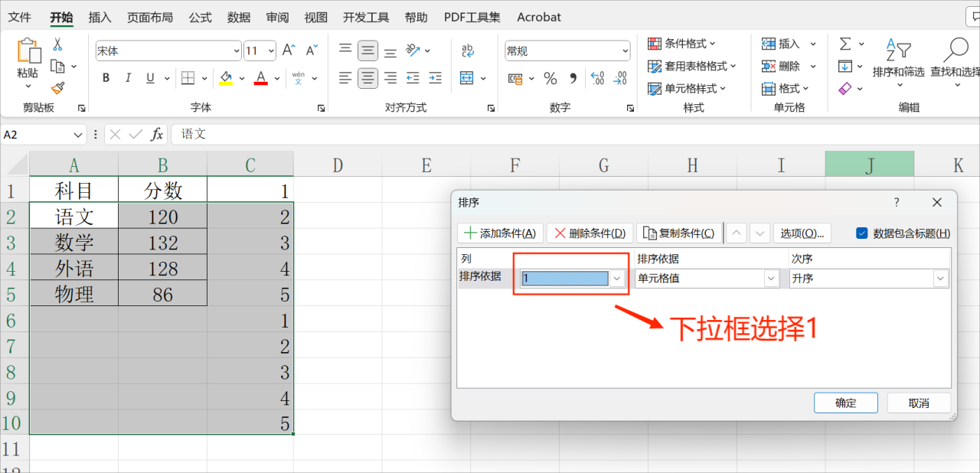Viewport: 980px width, 473px height.
Task: Confirm sort with OK button
Action: point(846,403)
